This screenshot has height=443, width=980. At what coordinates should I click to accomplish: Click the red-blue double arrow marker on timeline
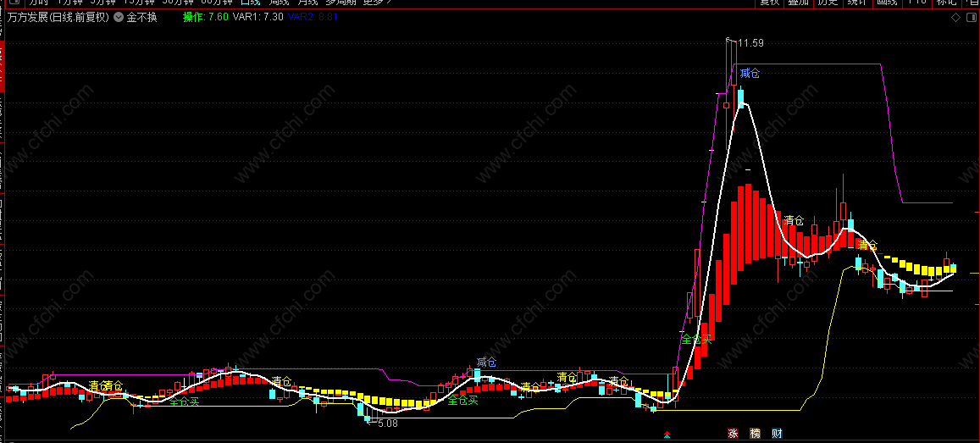pyautogui.click(x=667, y=434)
